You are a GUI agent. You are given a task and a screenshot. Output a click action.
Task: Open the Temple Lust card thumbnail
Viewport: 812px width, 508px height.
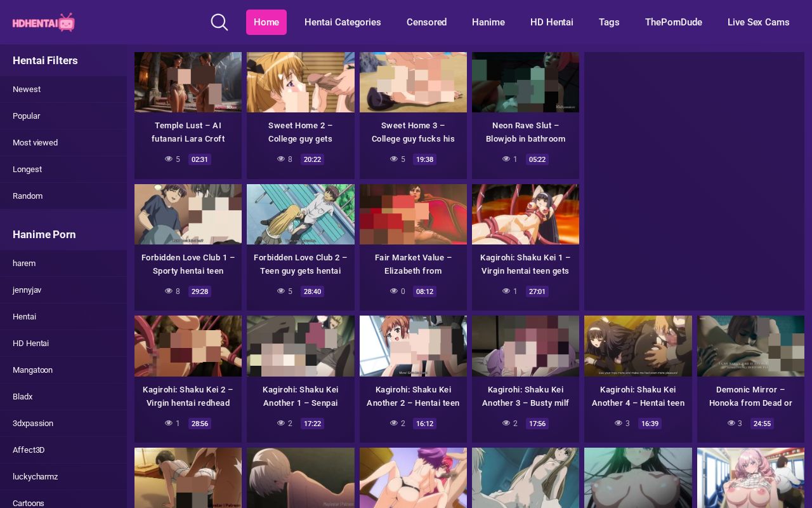click(x=188, y=82)
